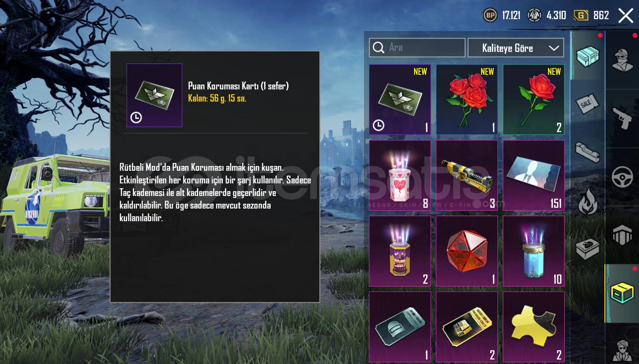Select the yellow box inventory tab
The width and height of the screenshot is (639, 364).
pos(622,293)
